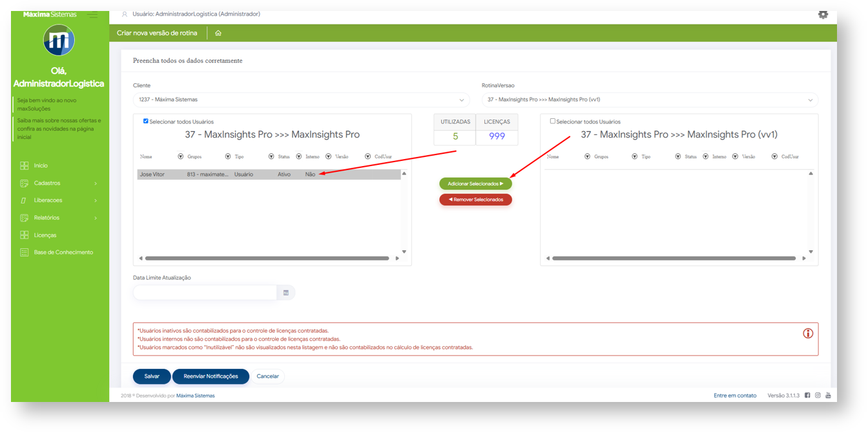The height and width of the screenshot is (433, 868).
Task: Click left table horizontal scrollbar
Action: tap(267, 259)
